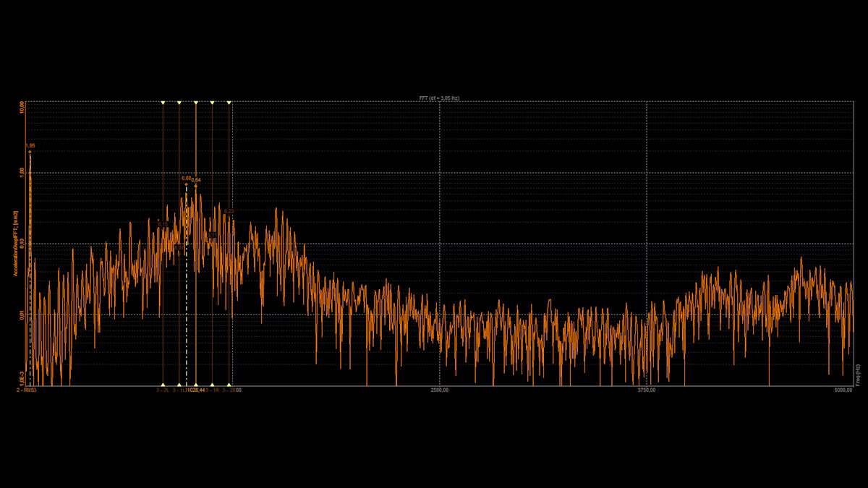Click the 3 - 1R cursor bottom handle
Viewport: 868px width, 488px height.
(212, 385)
